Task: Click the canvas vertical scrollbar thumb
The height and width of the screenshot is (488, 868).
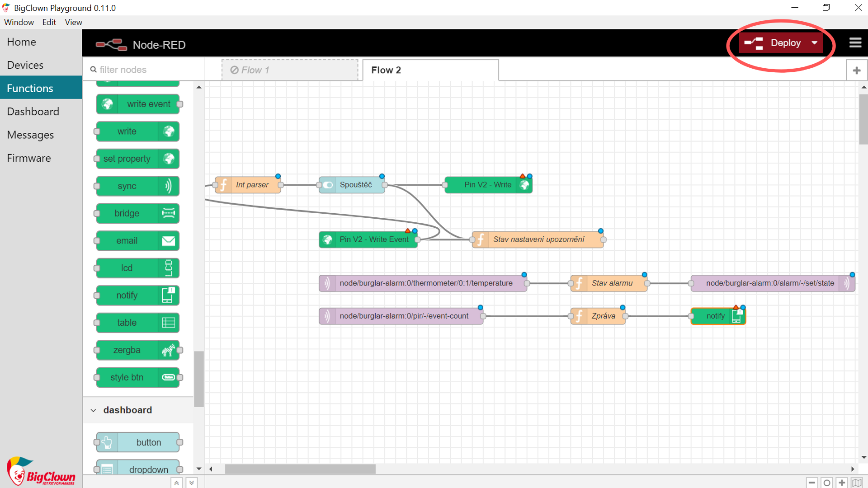Action: (x=863, y=119)
